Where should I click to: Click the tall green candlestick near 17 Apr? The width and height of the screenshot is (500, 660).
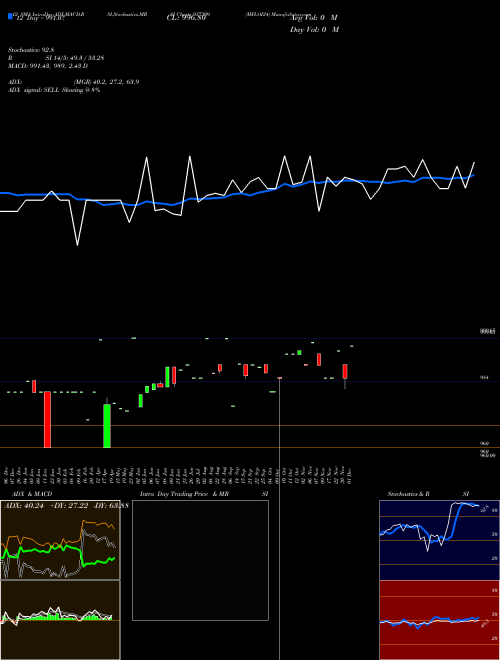[x=107, y=426]
